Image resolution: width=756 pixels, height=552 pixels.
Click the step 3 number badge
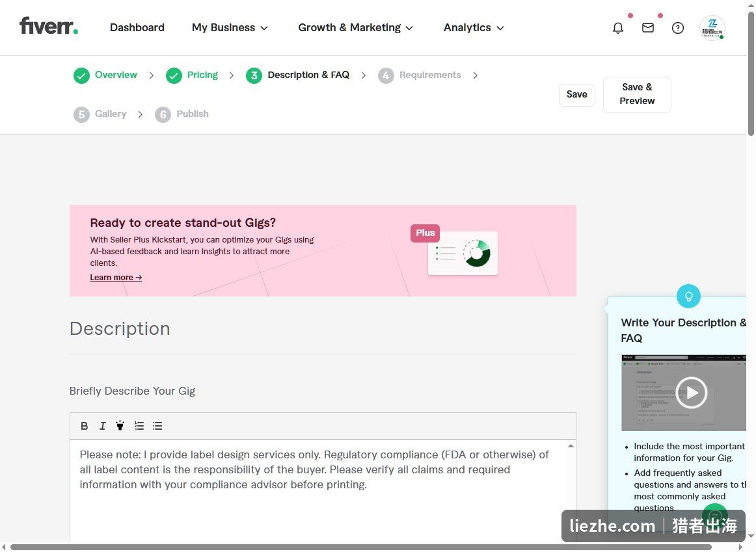(x=254, y=75)
